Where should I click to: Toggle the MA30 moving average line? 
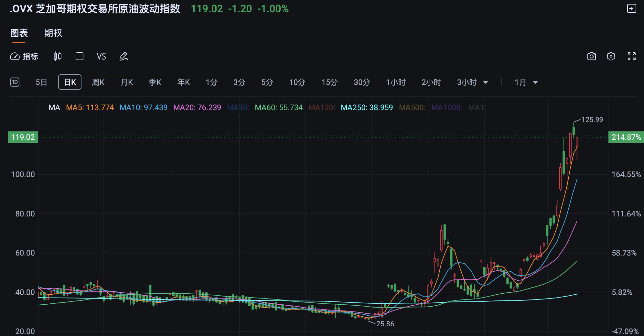[238, 108]
